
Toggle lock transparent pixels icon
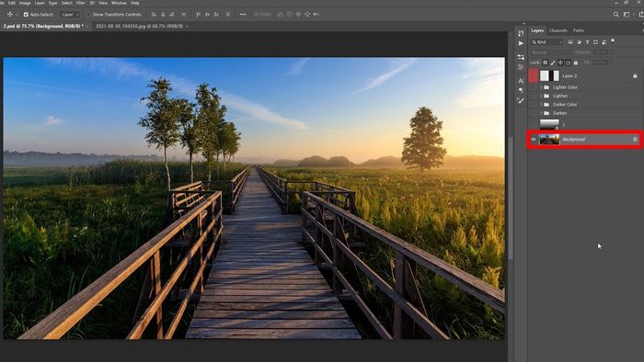click(x=546, y=62)
